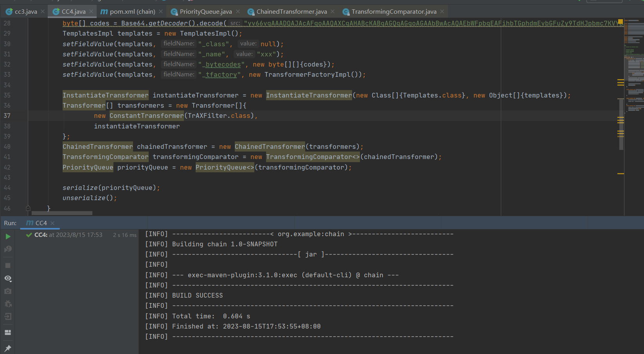This screenshot has height=354, width=644.
Task: Click Building chain 1.0-SNAPSHOT console line
Action: click(211, 244)
